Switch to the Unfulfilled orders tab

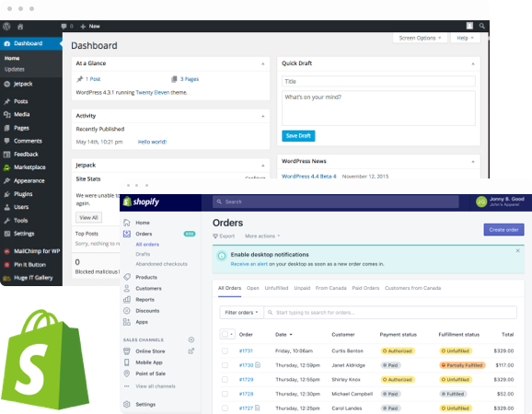click(x=276, y=288)
